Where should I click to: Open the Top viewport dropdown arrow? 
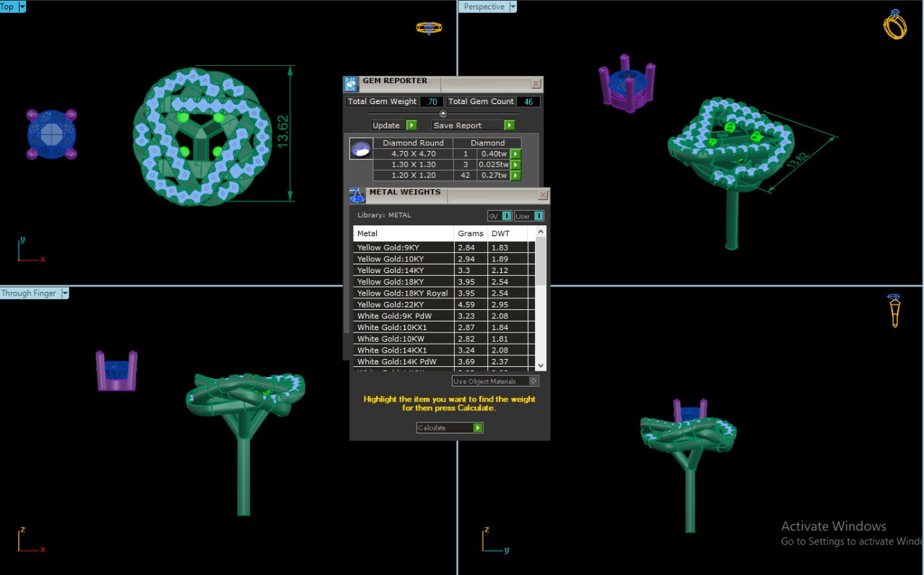pos(22,7)
